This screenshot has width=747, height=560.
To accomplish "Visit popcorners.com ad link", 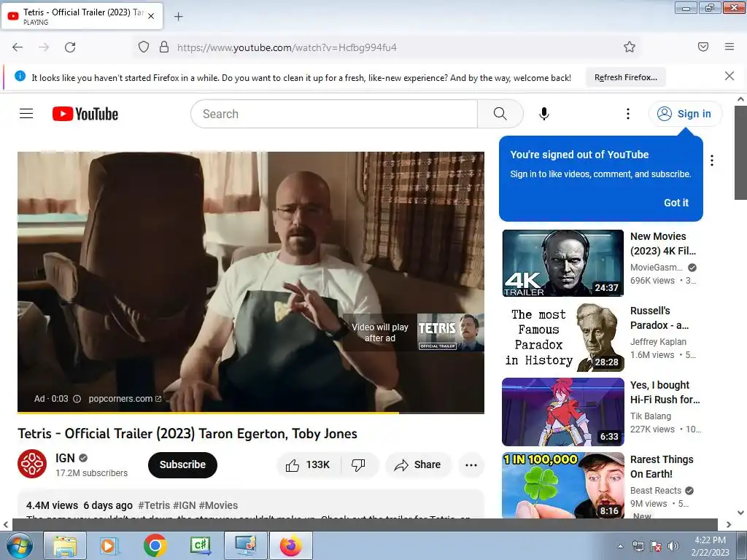I will (x=125, y=399).
